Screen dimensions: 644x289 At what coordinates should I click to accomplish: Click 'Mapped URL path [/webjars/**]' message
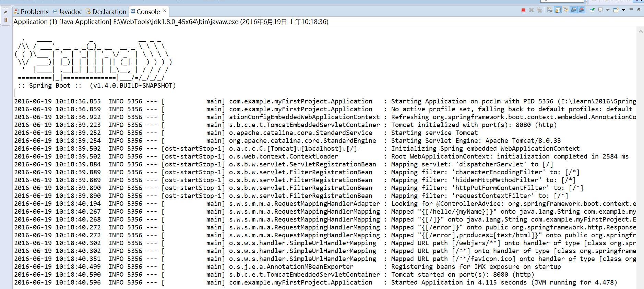pyautogui.click(x=446, y=243)
